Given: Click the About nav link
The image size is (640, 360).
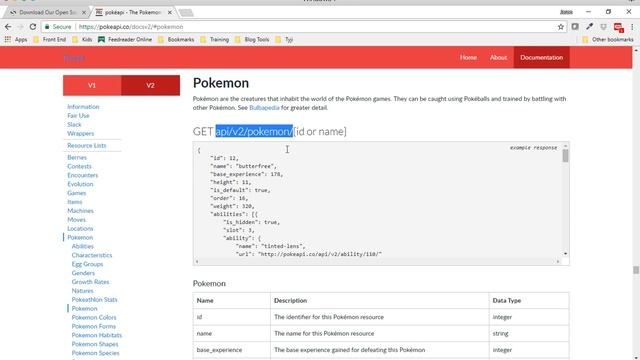Looking at the screenshot, I should (x=498, y=58).
